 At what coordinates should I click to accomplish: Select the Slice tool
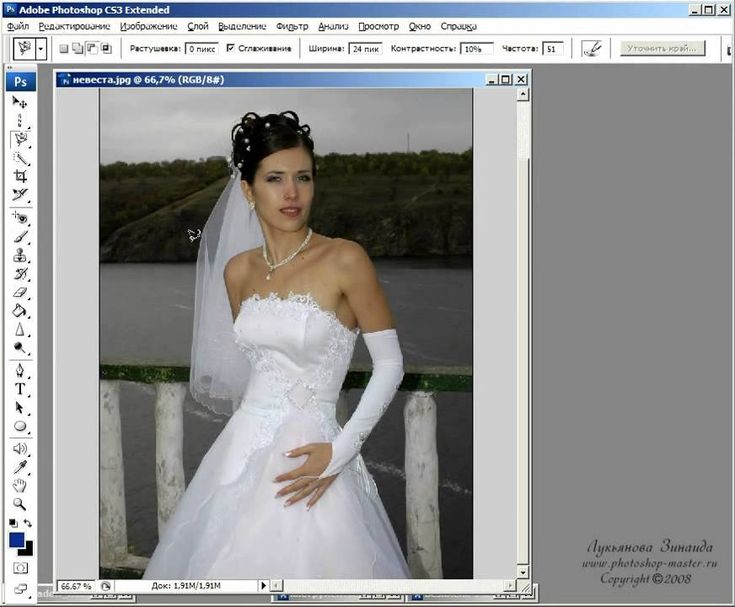tap(20, 195)
